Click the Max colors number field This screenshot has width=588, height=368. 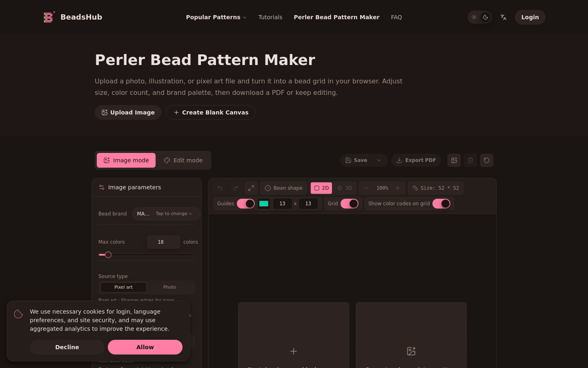click(x=164, y=242)
